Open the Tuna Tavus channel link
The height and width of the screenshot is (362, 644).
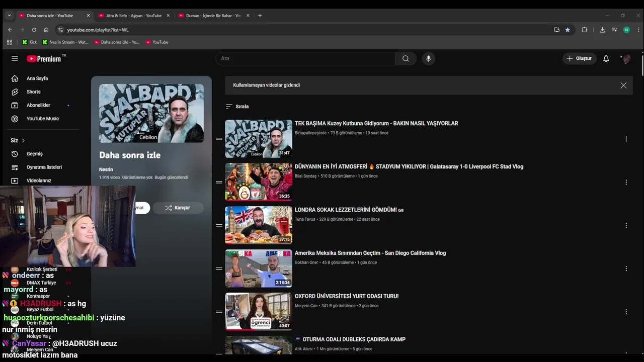coord(305,219)
